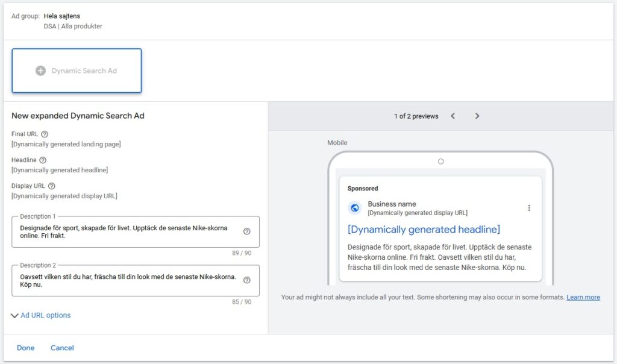This screenshot has height=364, width=617.
Task: Click the display URL text in mobile preview
Action: click(418, 213)
